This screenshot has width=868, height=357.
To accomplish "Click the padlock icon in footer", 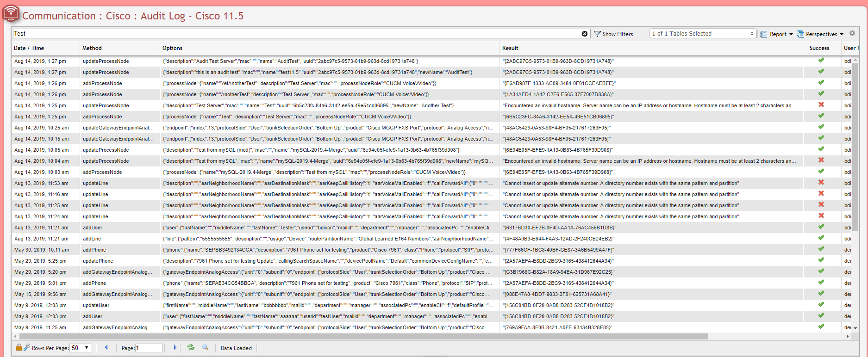I will click(19, 348).
